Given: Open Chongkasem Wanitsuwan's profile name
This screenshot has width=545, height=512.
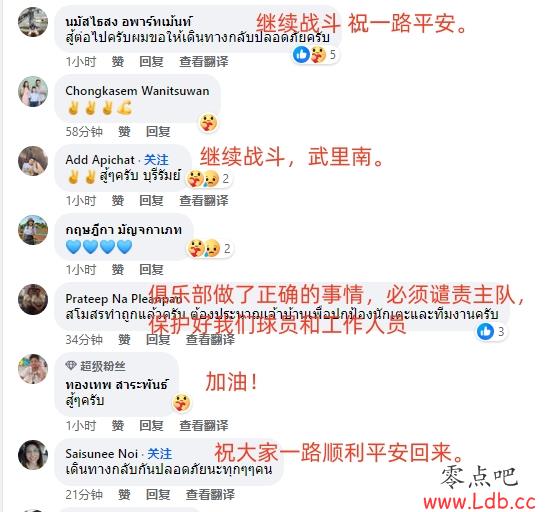Looking at the screenshot, I should pyautogui.click(x=137, y=91).
